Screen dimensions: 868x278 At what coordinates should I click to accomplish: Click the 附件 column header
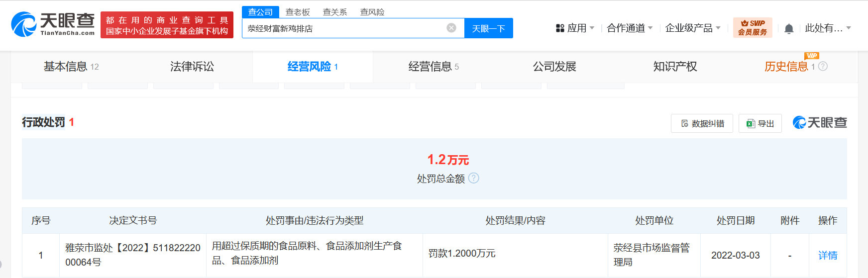click(x=790, y=220)
